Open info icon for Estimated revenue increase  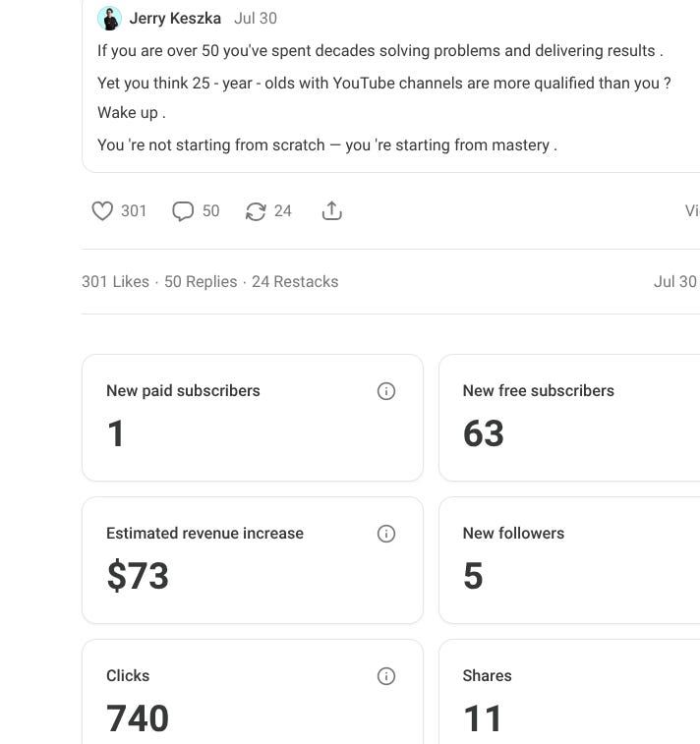386,534
